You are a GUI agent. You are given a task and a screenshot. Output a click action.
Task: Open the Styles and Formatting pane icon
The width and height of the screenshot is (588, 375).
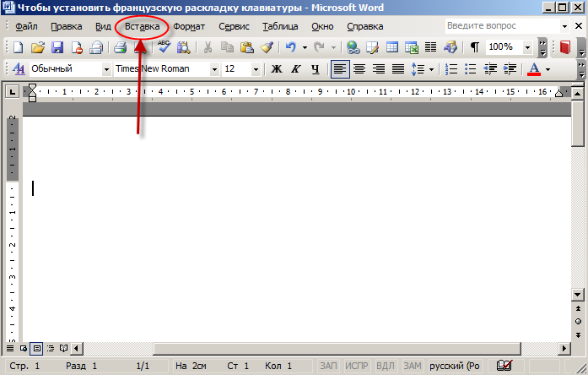click(19, 68)
